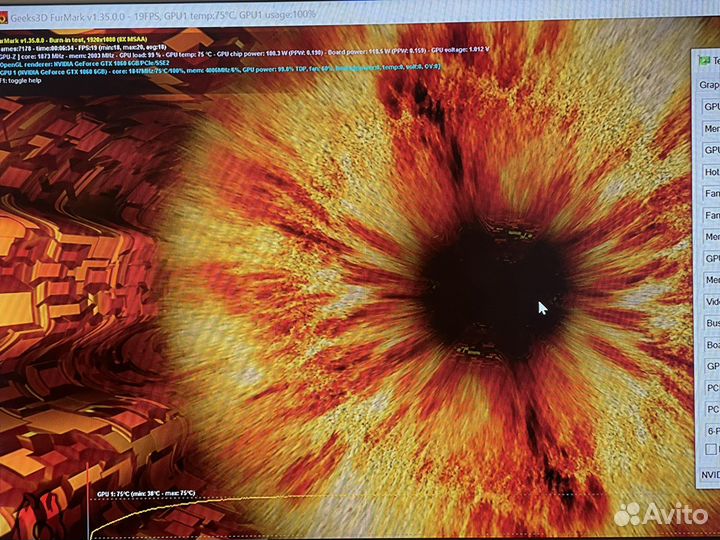Open the Hot Spot sensor dropdown
This screenshot has height=540, width=720.
[x=711, y=172]
